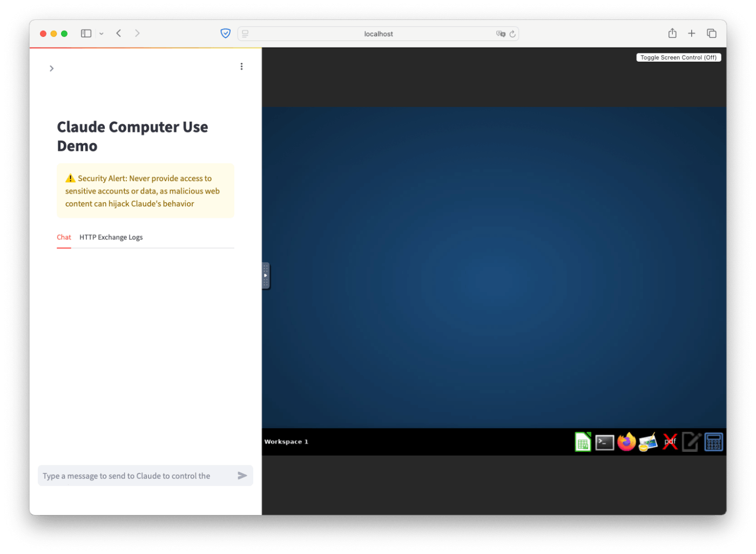Launch the calculator icon in taskbar
This screenshot has width=756, height=554.
coord(713,442)
